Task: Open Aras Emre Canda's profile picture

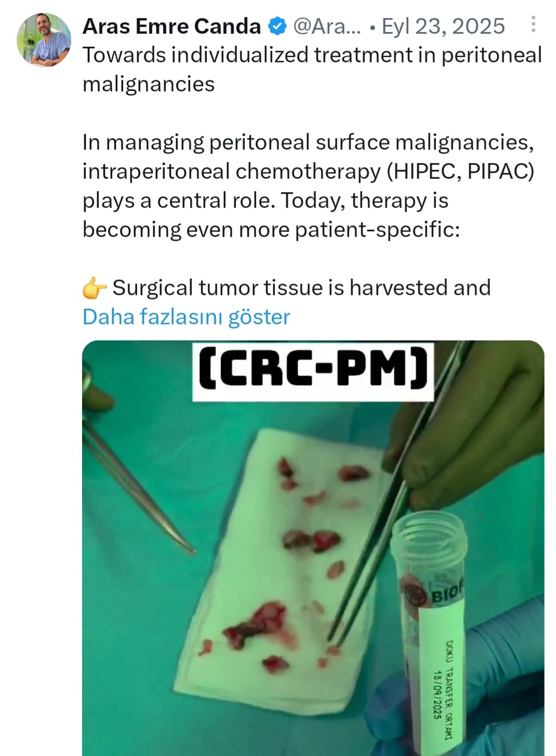Action: 44,40
